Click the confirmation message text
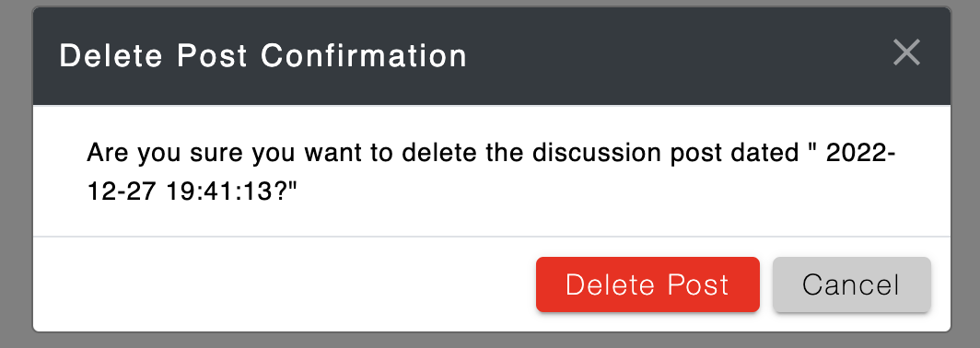 (491, 172)
